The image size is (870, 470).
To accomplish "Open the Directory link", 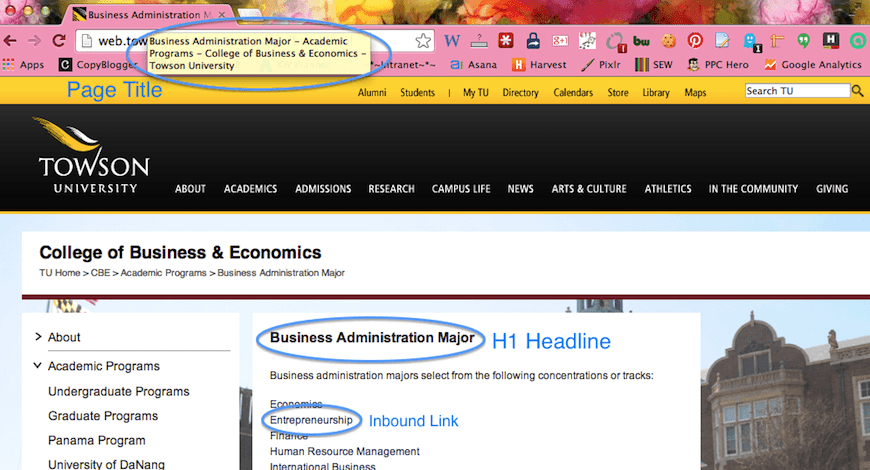I will [x=520, y=92].
